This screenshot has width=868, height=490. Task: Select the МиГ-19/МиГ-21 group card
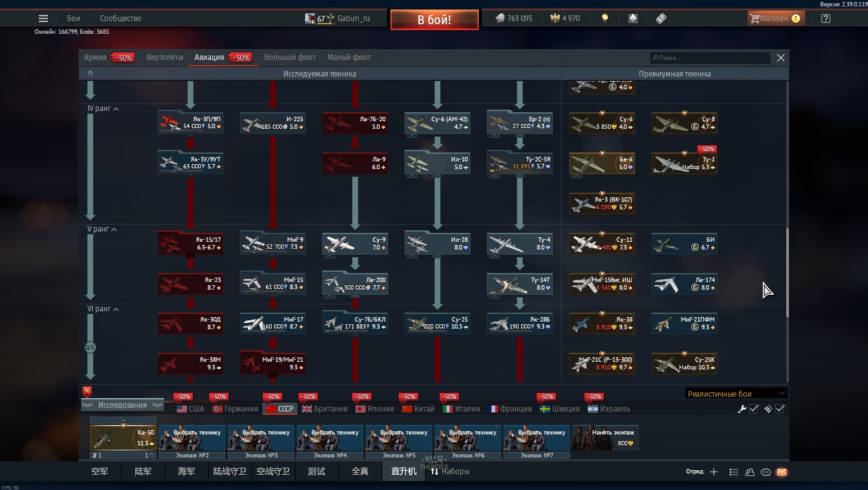pos(273,364)
